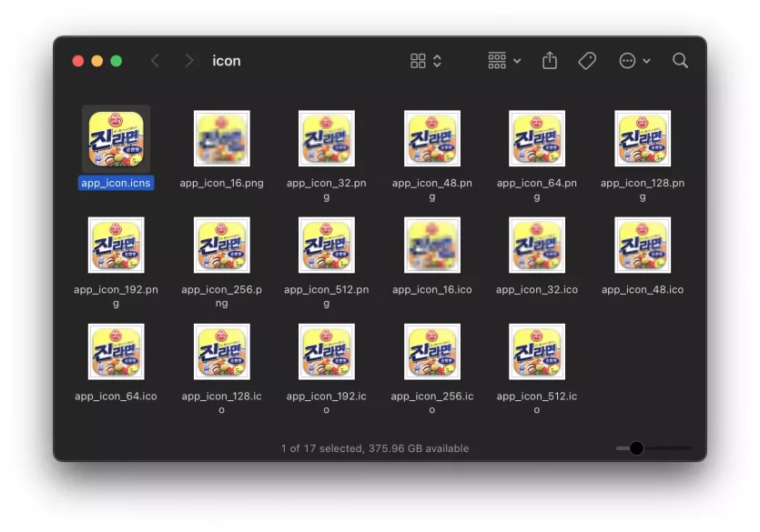760x532 pixels.
Task: Click the app_icon_128.ico filename label
Action: [x=221, y=403]
